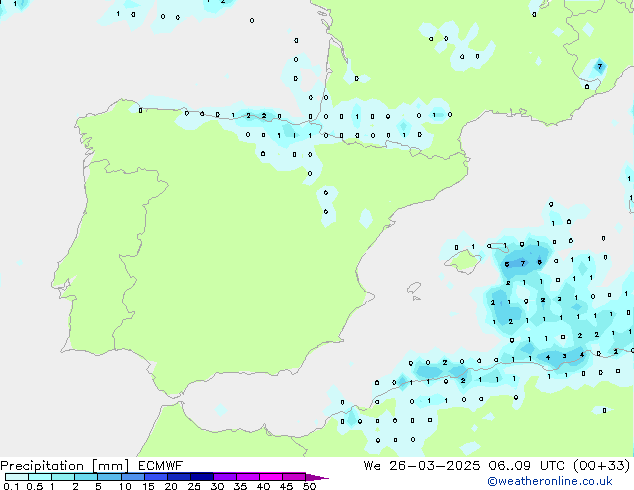Click the legend value '0.1'
The width and height of the screenshot is (634, 490).
(11, 486)
